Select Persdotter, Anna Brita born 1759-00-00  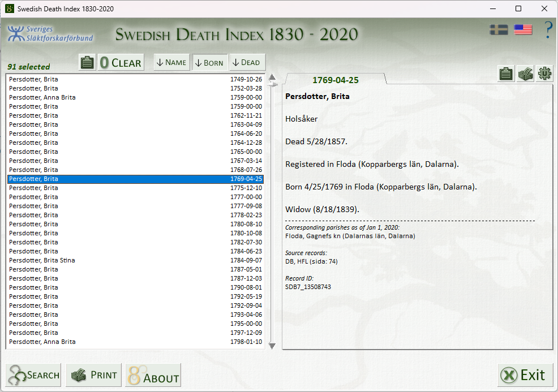point(136,97)
